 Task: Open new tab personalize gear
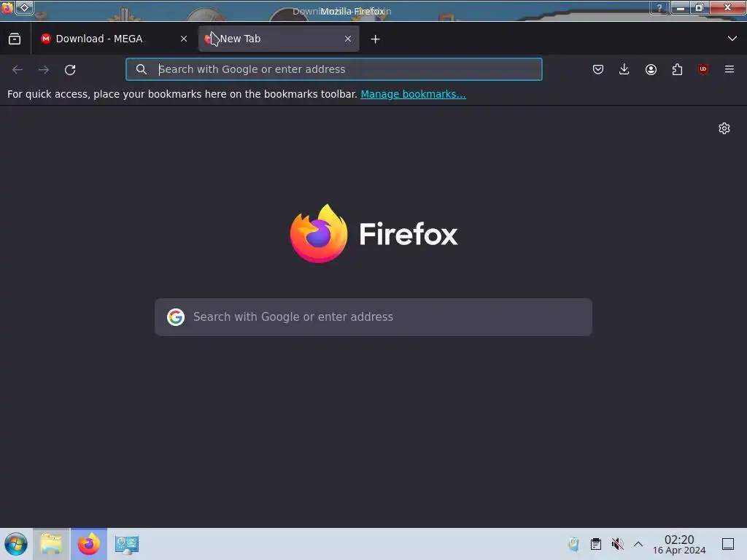(724, 128)
